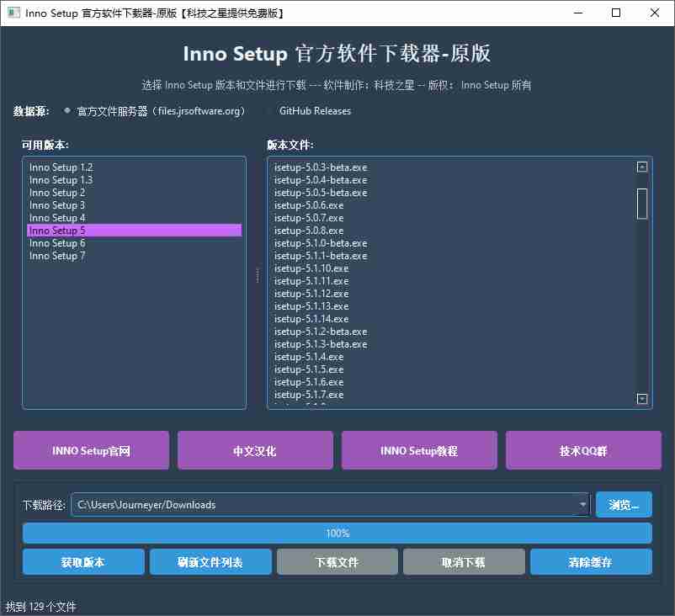This screenshot has width=675, height=616.
Task: Close the downloader window
Action: [654, 13]
